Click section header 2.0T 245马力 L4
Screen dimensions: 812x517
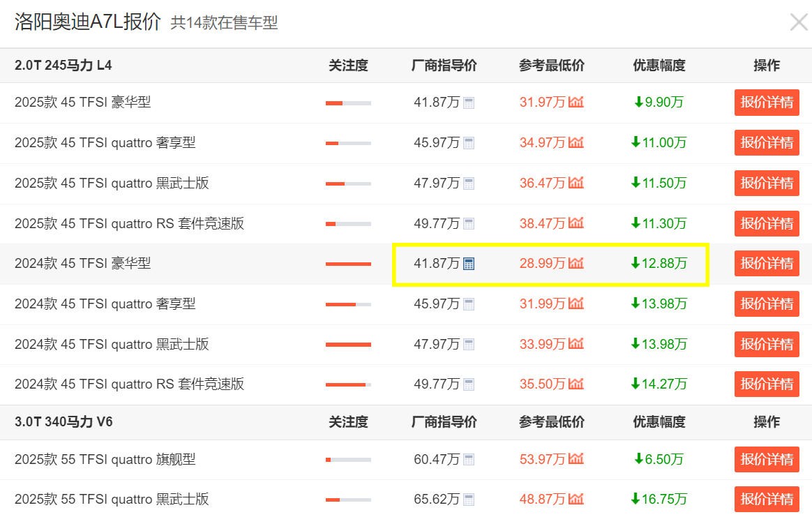pyautogui.click(x=63, y=66)
